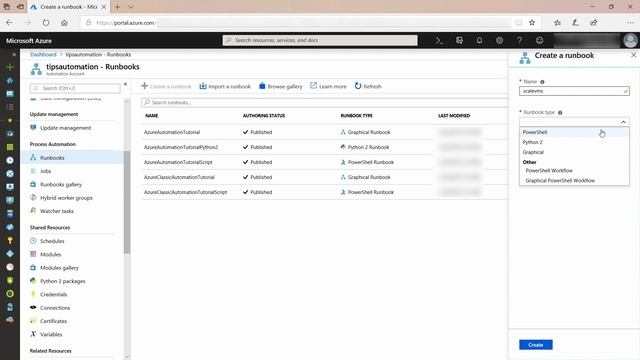Click the Azure global search bar
This screenshot has width=640, height=360.
tap(320, 40)
